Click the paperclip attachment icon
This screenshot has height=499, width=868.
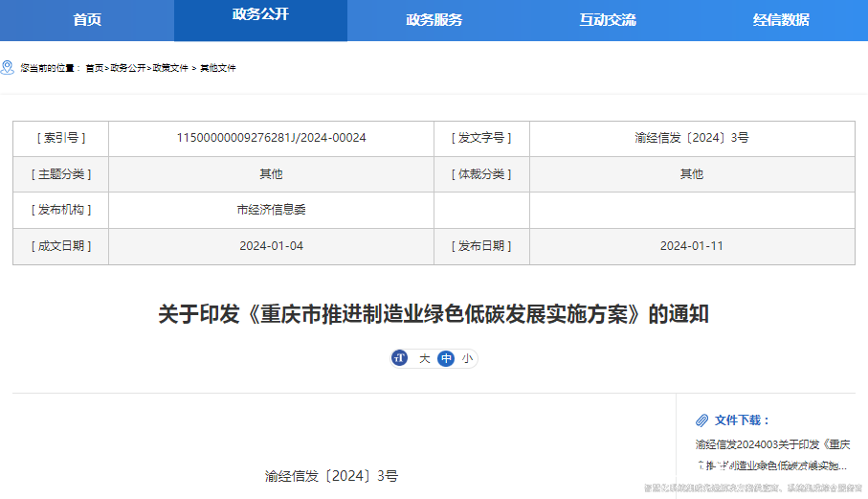(701, 420)
